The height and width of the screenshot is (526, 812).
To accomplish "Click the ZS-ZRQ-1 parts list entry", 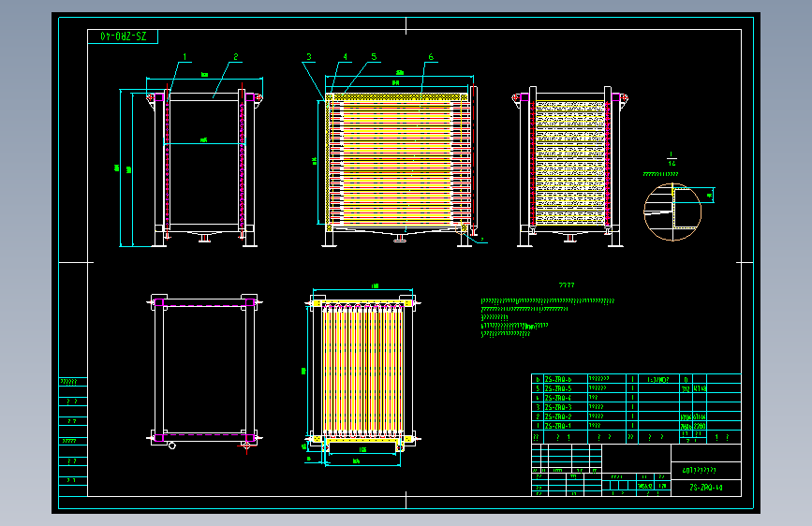I will pos(558,426).
